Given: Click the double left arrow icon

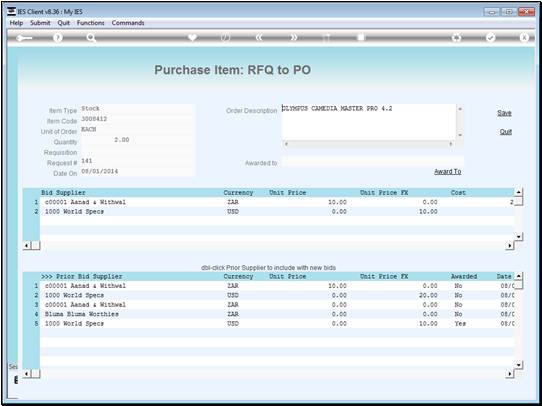Looking at the screenshot, I should pos(259,38).
